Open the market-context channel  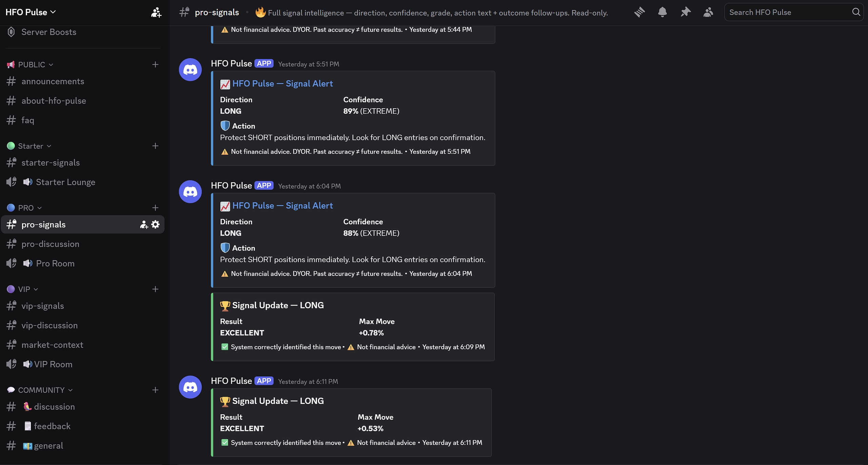pos(83,345)
